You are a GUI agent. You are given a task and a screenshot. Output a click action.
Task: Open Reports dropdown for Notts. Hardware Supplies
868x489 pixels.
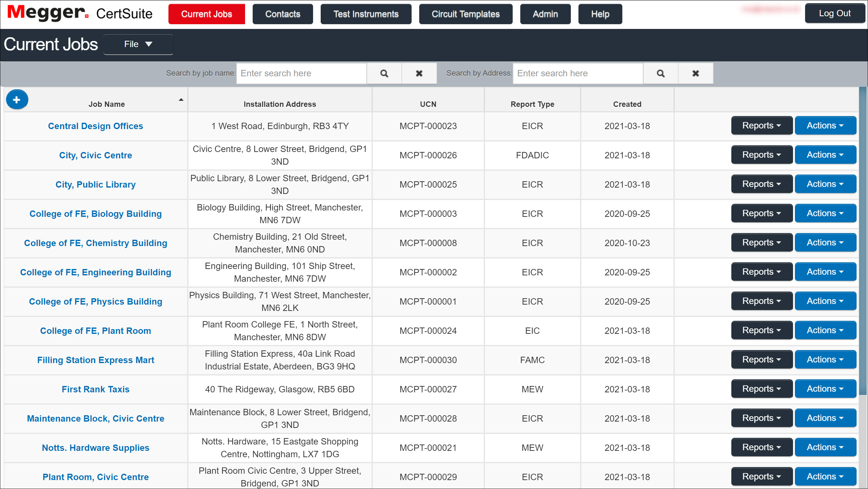coord(762,447)
